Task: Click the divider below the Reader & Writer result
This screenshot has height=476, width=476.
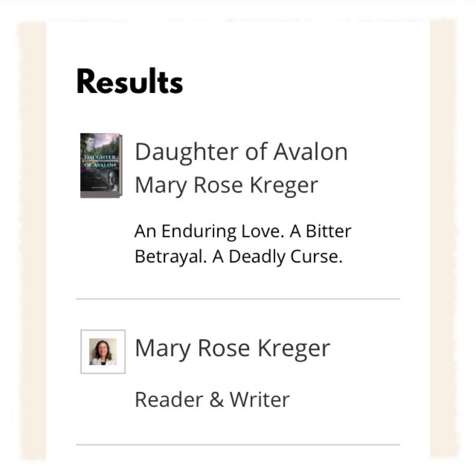Action: (238, 445)
